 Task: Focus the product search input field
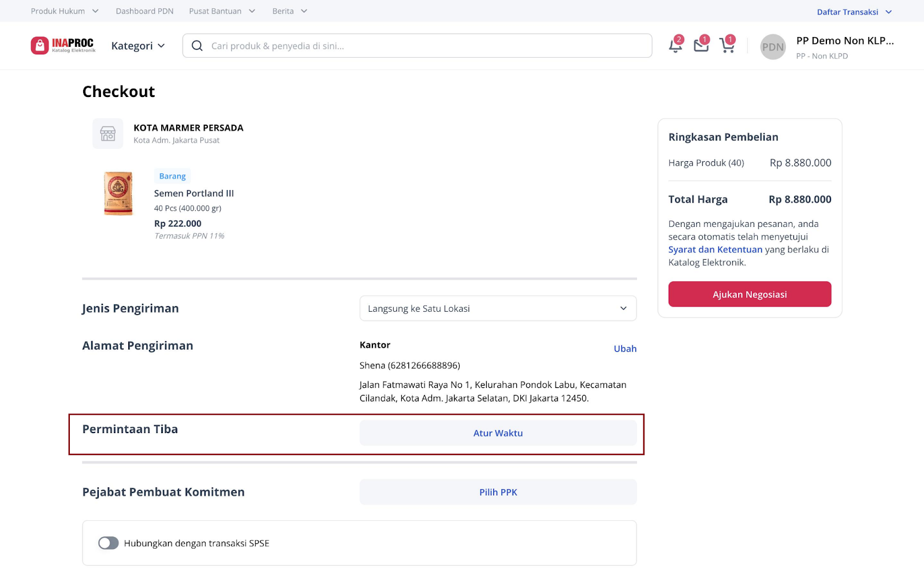coord(417,46)
